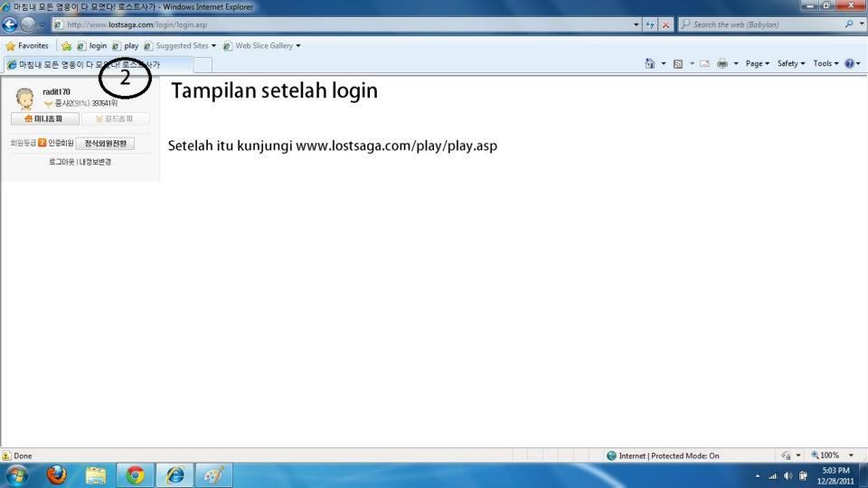Open the search provider dropdown arrow
Screen dimensions: 868x488
862,24
